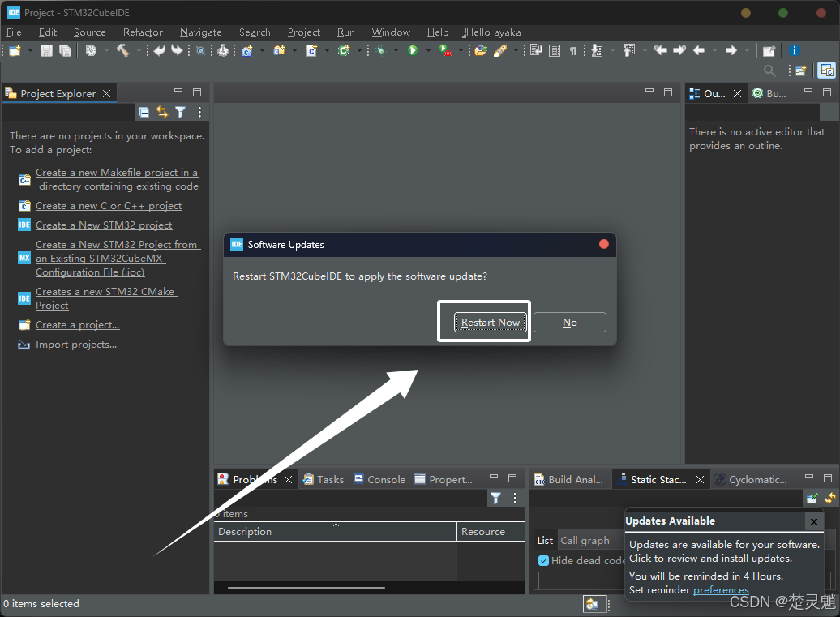Image resolution: width=840 pixels, height=617 pixels.
Task: Click the New source folder icon
Action: (x=279, y=50)
